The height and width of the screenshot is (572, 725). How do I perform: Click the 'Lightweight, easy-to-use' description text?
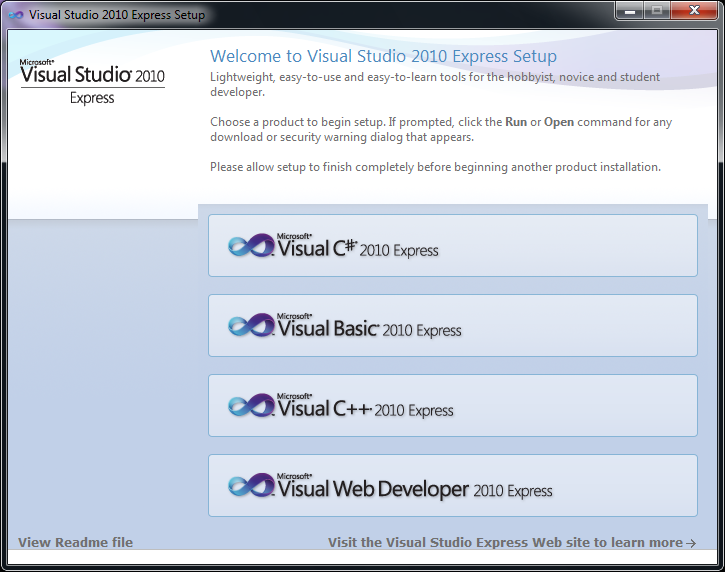(435, 84)
